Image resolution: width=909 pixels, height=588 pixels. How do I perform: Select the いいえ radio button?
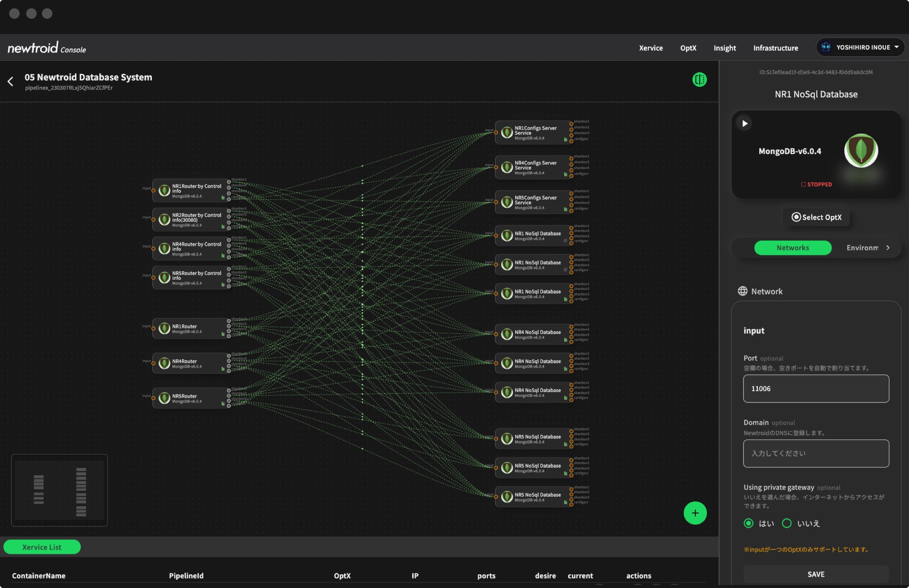click(x=787, y=523)
